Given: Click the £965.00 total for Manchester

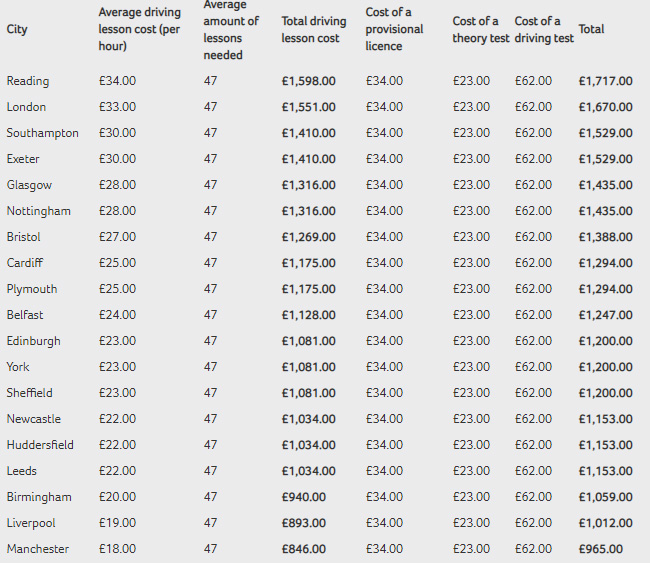Looking at the screenshot, I should tap(600, 549).
